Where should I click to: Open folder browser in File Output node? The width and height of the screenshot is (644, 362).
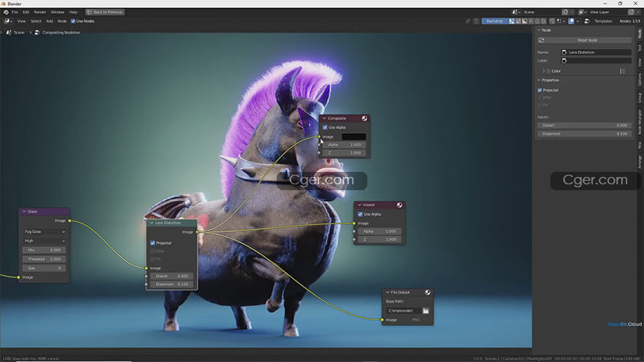click(x=425, y=311)
